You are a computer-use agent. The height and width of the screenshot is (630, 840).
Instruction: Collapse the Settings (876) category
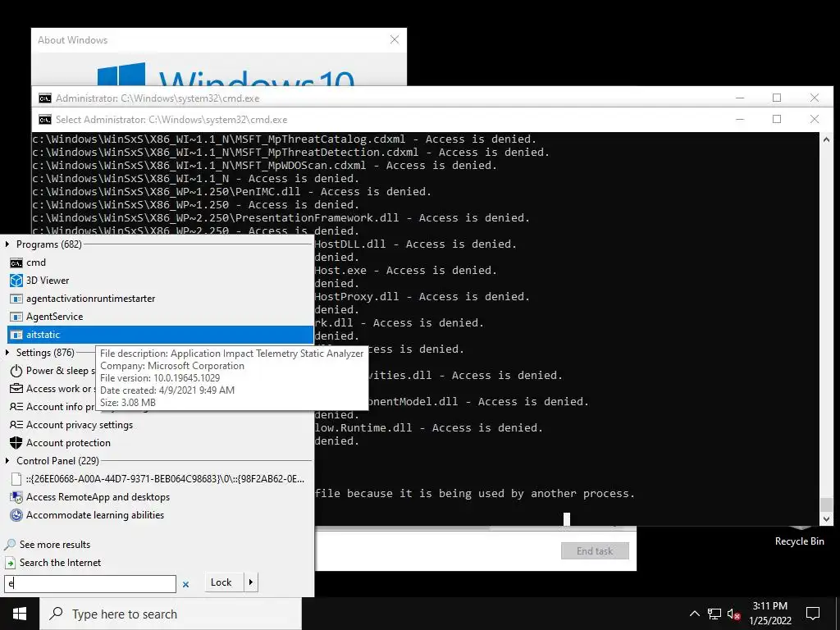click(7, 353)
